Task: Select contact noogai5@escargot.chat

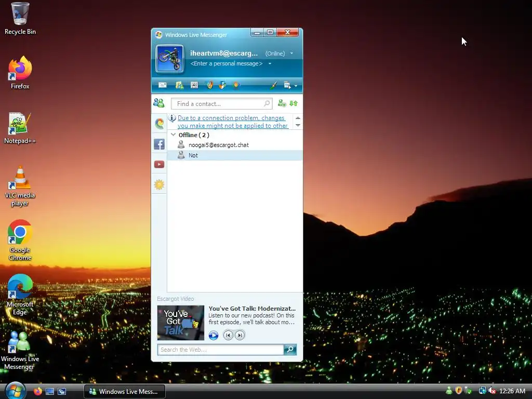Action: [x=234, y=145]
